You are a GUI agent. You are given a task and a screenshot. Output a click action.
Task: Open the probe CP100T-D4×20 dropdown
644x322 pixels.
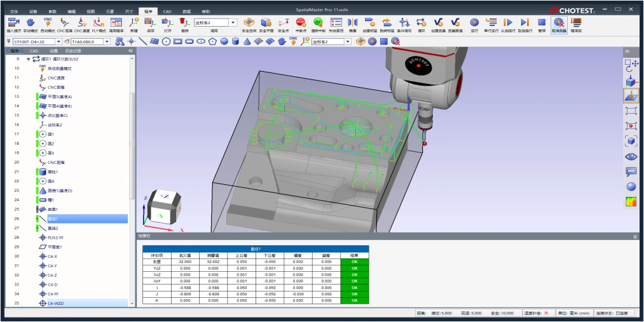[58, 41]
